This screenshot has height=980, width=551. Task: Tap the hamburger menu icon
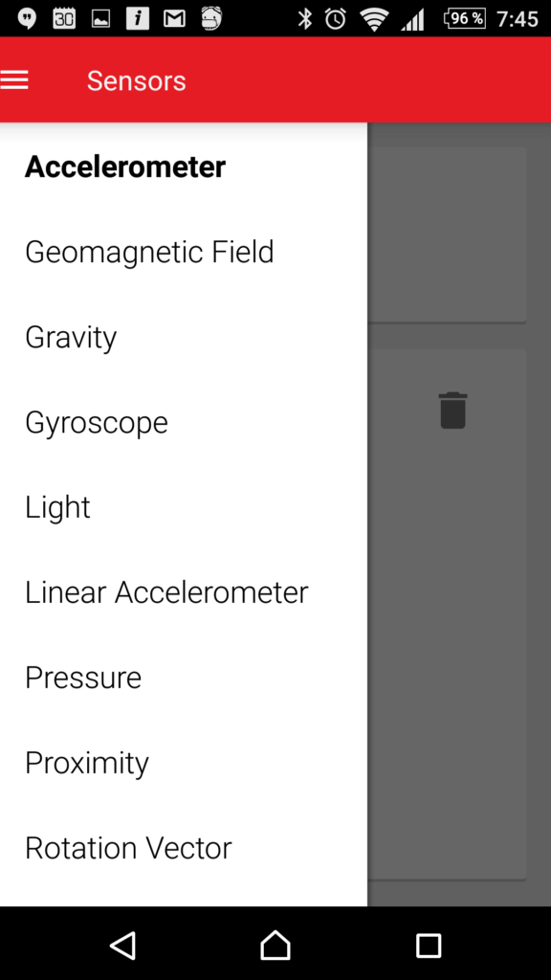point(14,80)
